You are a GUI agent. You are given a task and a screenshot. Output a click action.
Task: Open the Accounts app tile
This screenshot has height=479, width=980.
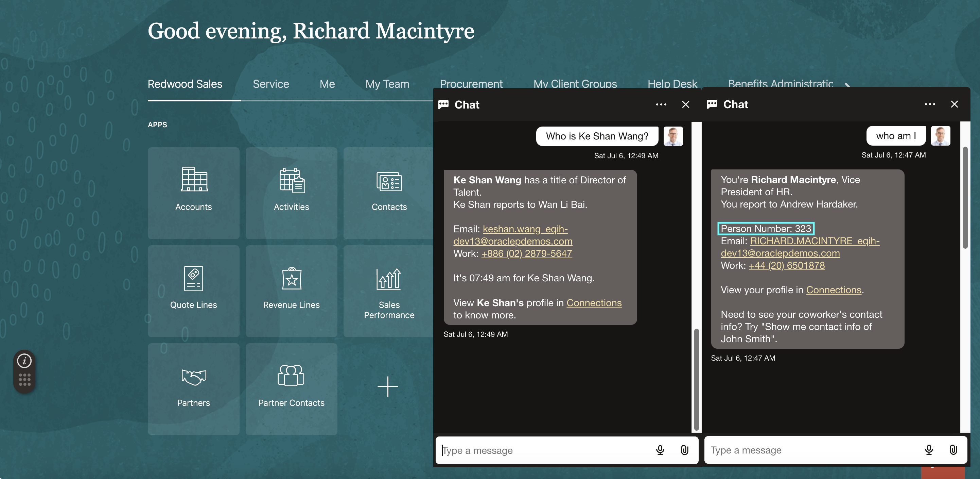coord(193,193)
